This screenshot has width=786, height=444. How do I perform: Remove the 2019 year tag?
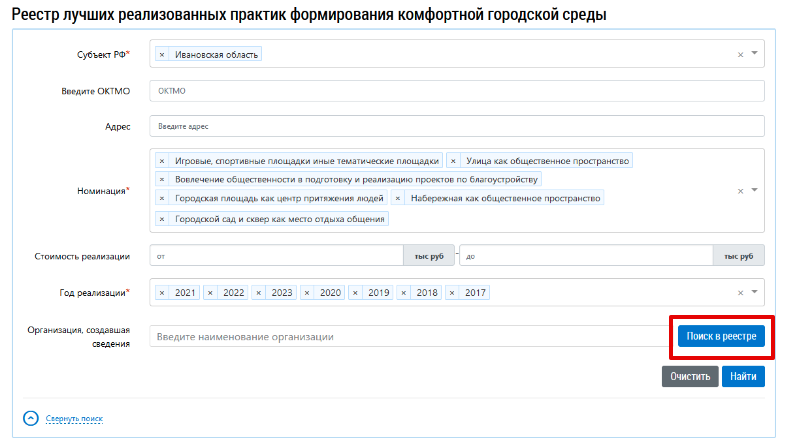(356, 293)
